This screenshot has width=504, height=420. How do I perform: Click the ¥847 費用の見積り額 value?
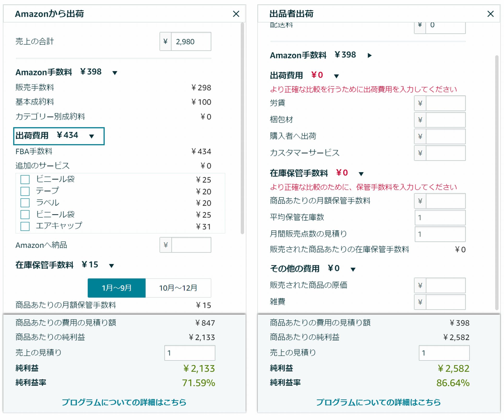[x=205, y=323]
